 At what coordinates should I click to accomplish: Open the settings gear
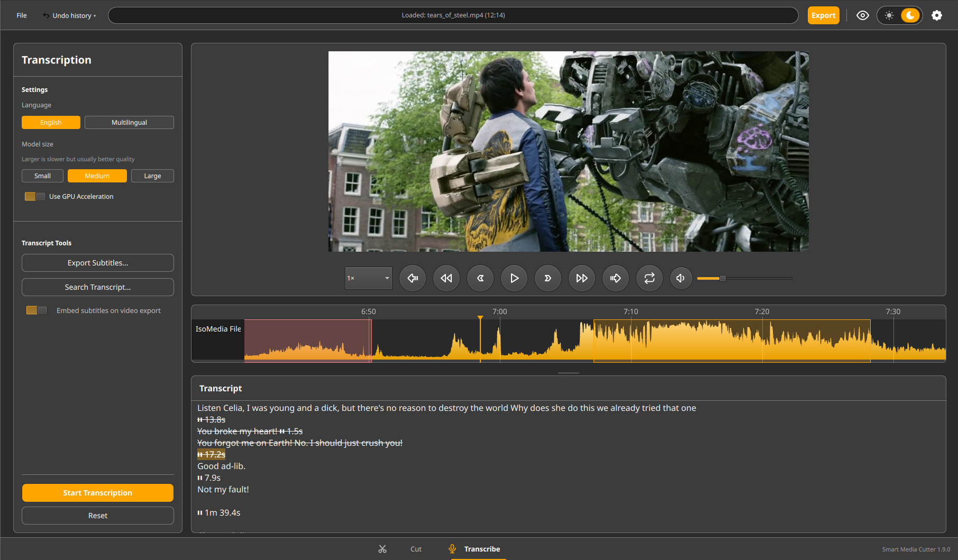coord(937,15)
